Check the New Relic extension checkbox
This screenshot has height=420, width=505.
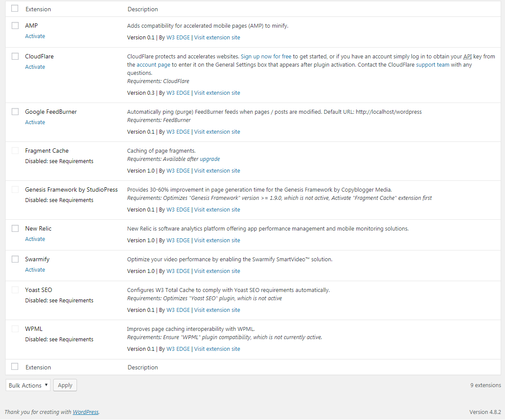(x=15, y=228)
